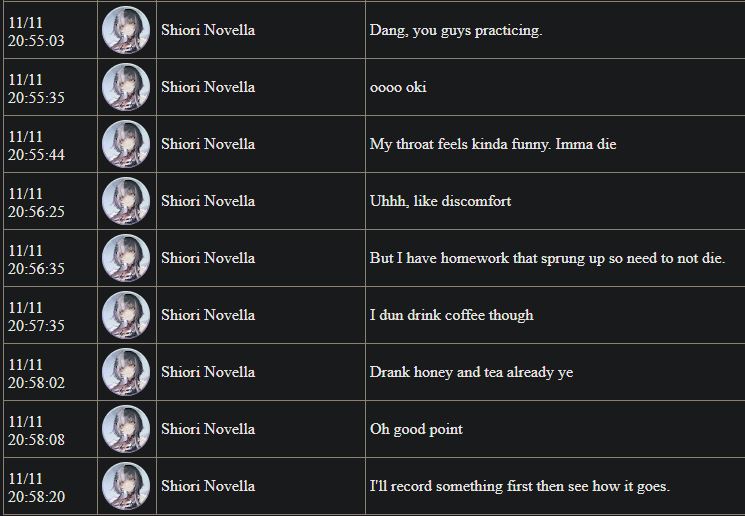The height and width of the screenshot is (516, 745).
Task: Select the 'Drank honey and tea already ye' text
Action: 471,373
